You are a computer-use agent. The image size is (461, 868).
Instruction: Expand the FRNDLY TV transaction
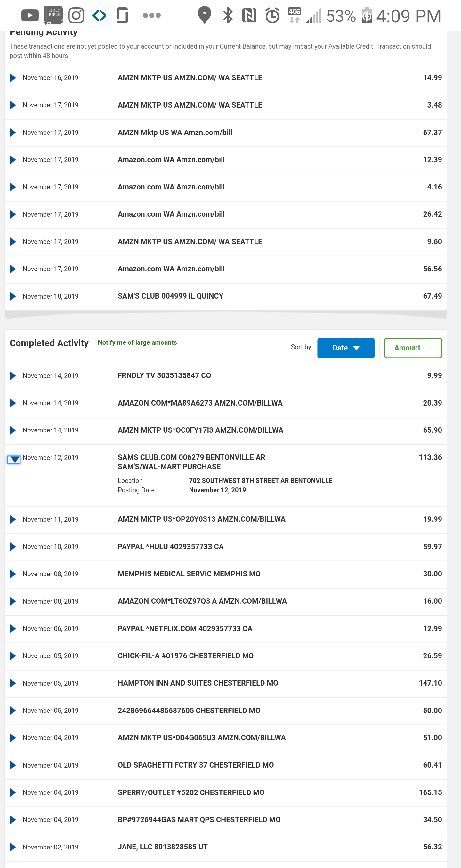click(13, 376)
